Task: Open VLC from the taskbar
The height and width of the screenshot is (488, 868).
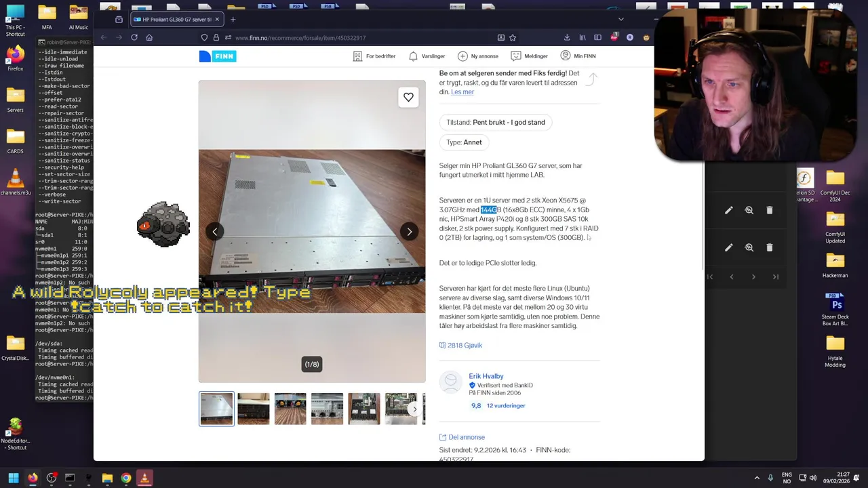Action: click(x=144, y=478)
